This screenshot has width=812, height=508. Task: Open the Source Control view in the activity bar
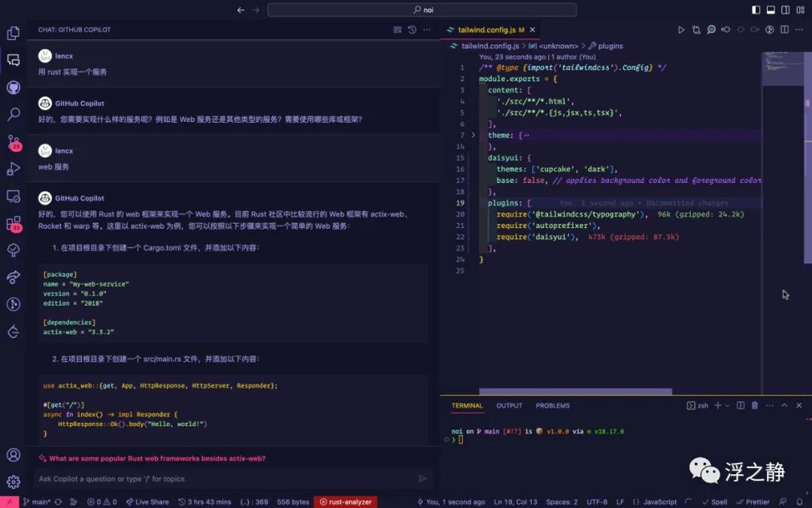(14, 141)
